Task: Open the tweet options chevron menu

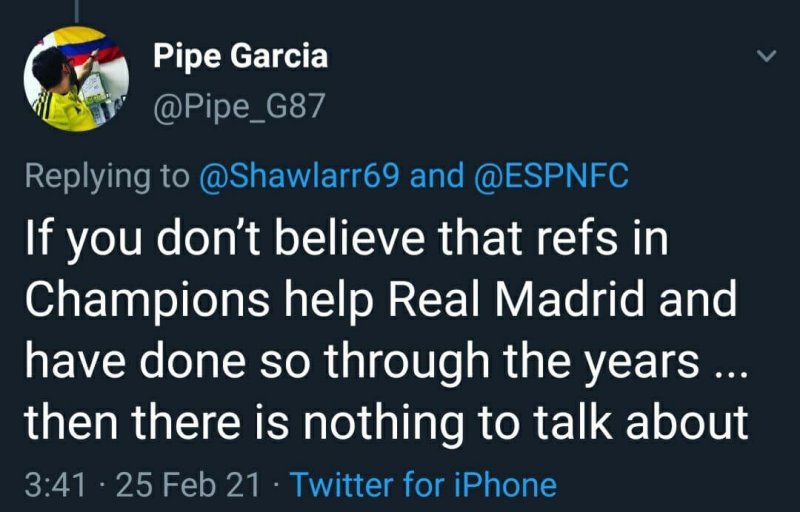Action: point(766,57)
